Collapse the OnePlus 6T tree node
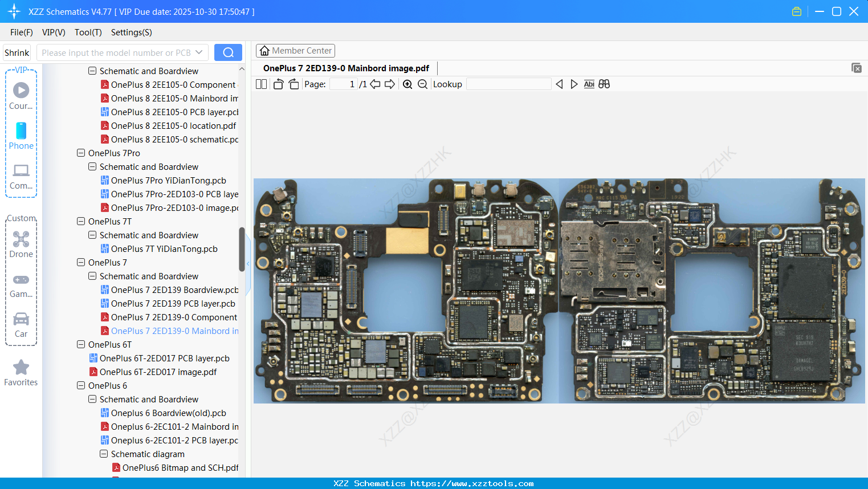868x489 pixels. (x=80, y=344)
